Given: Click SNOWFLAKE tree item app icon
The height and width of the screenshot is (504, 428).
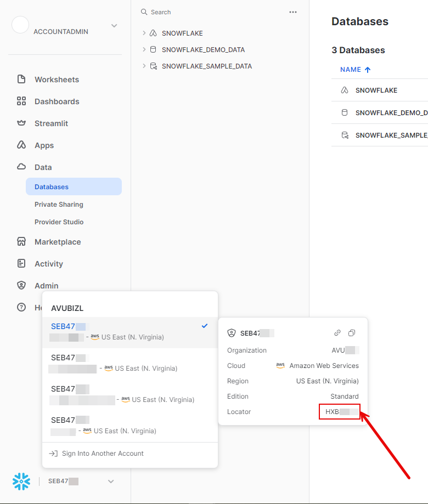Looking at the screenshot, I should tap(154, 33).
